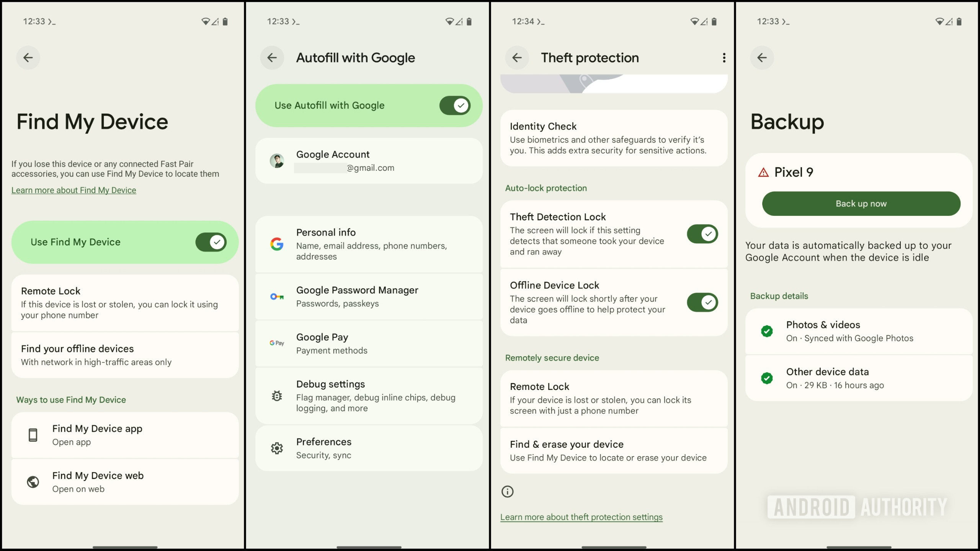Open the Identity Check setting
The image size is (980, 551).
point(614,138)
